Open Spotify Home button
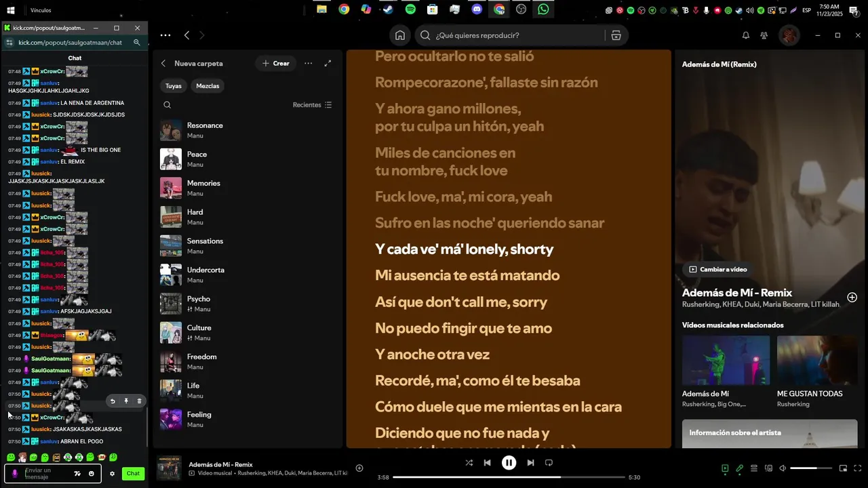The image size is (868, 488). pos(400,35)
